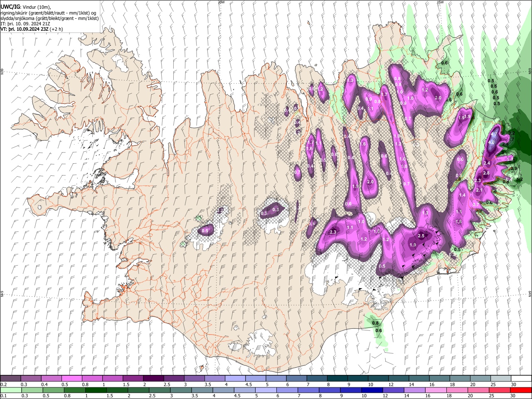Select the light lavender swatch between 4 and 4.5 in the top legend row
Viewport: 532px width, 399px height.
point(235,378)
